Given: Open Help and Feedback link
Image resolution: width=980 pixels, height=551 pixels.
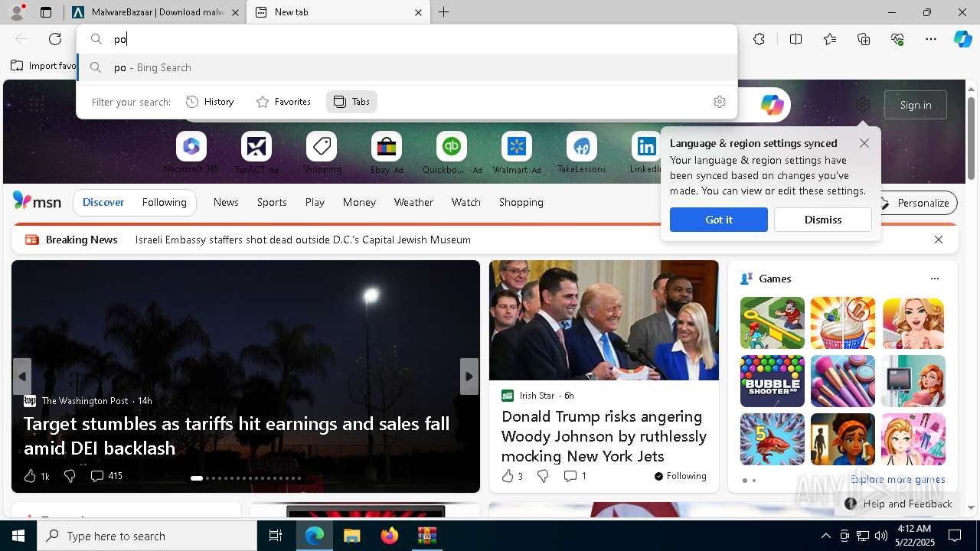Looking at the screenshot, I should point(899,504).
